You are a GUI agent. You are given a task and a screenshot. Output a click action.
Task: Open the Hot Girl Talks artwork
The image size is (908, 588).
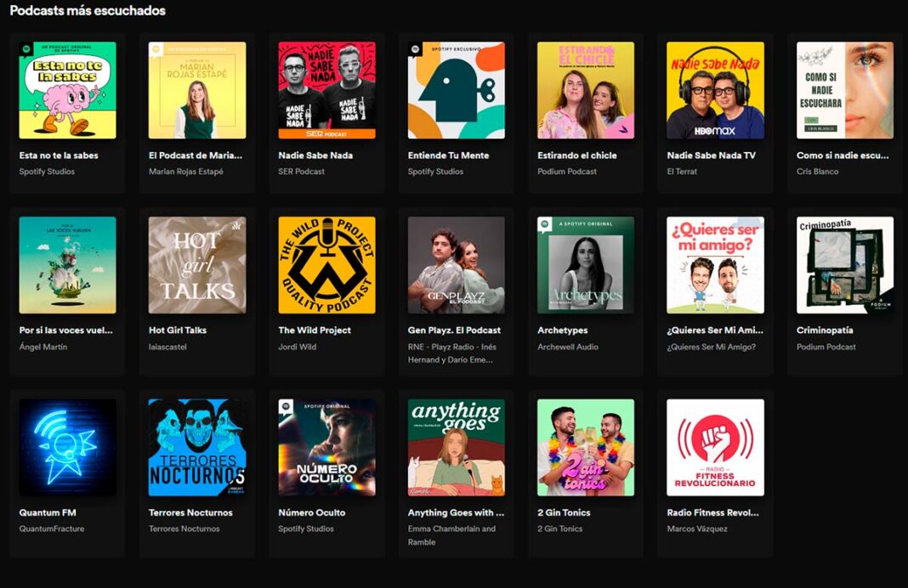coord(196,265)
